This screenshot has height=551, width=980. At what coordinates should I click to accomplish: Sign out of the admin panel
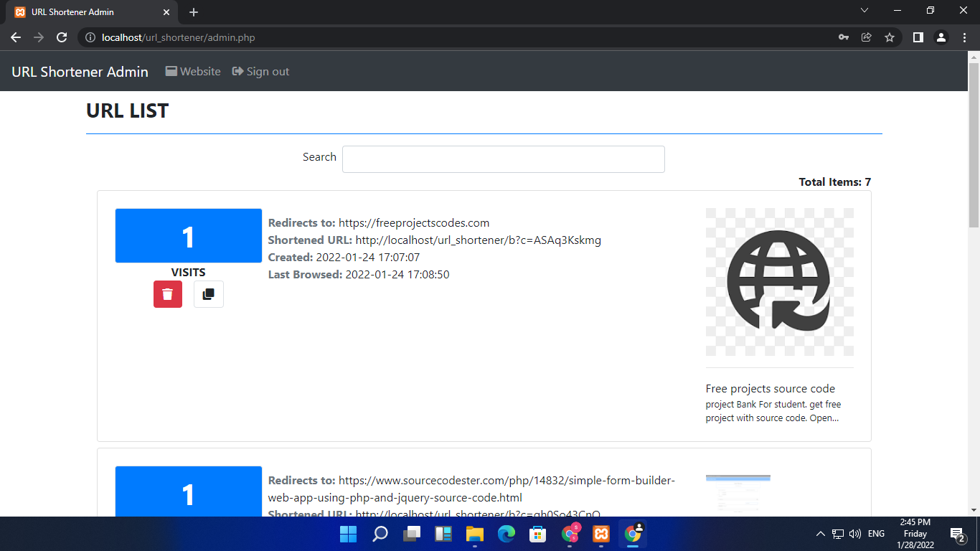point(260,71)
